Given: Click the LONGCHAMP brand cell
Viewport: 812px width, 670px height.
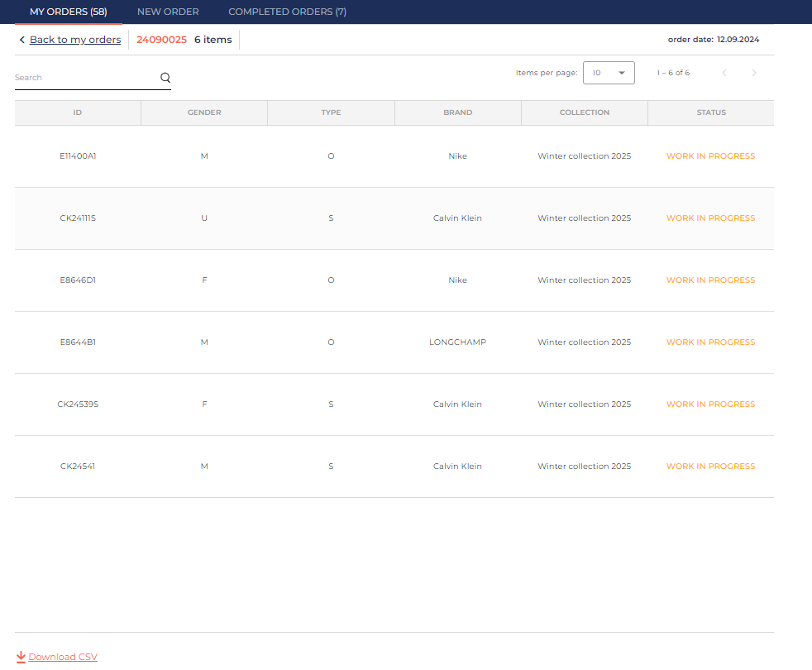Looking at the screenshot, I should (x=457, y=342).
